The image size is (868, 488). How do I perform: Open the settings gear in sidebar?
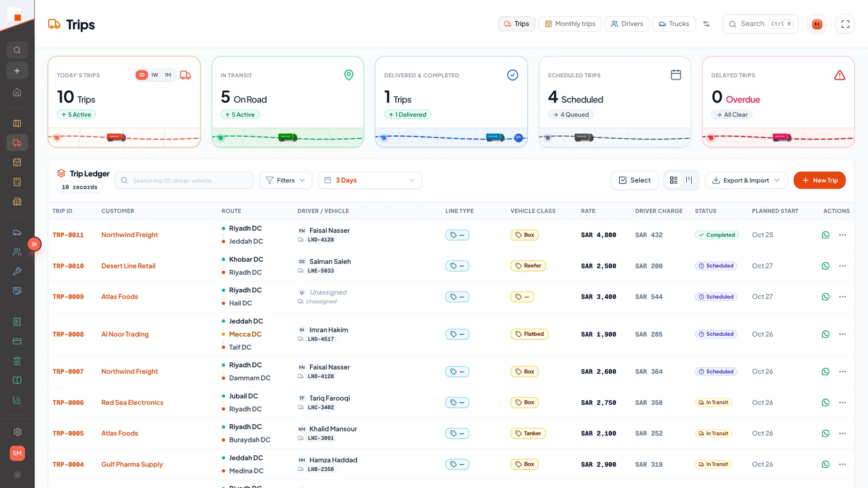[x=17, y=432]
